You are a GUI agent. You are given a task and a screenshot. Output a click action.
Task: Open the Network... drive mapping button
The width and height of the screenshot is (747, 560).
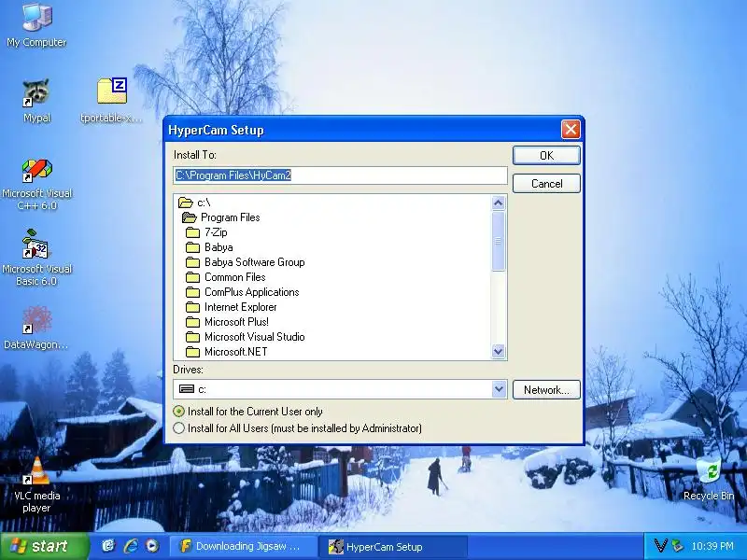(x=546, y=390)
